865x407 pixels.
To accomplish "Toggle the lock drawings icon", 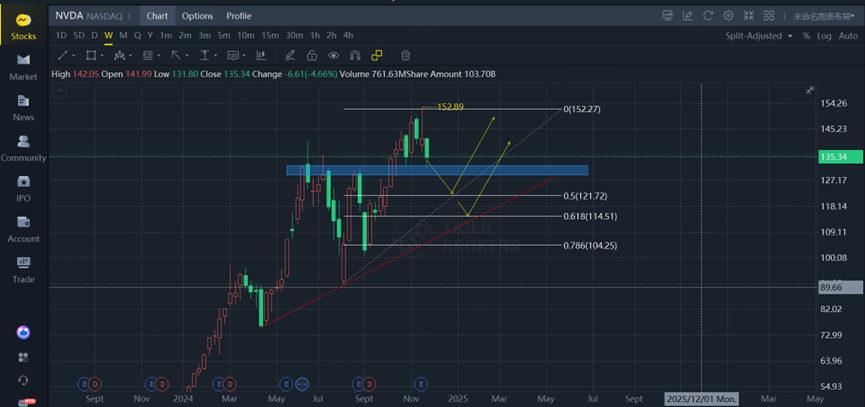I will click(x=312, y=55).
